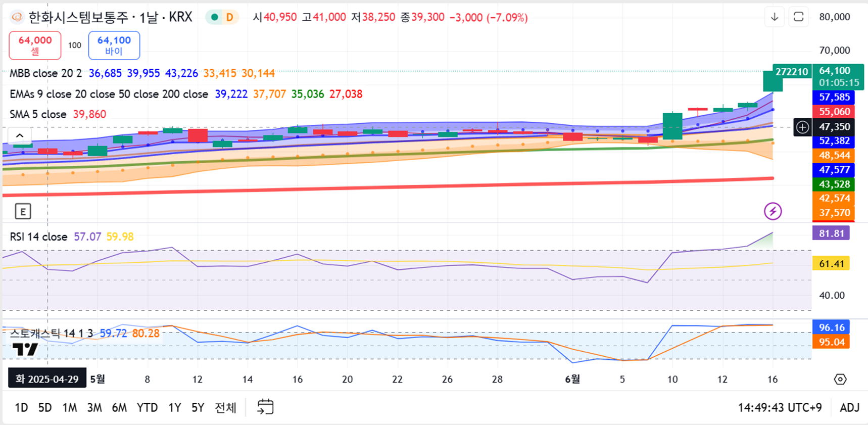868x425 pixels.
Task: Click the RSI 14 close indicator label
Action: coord(38,237)
